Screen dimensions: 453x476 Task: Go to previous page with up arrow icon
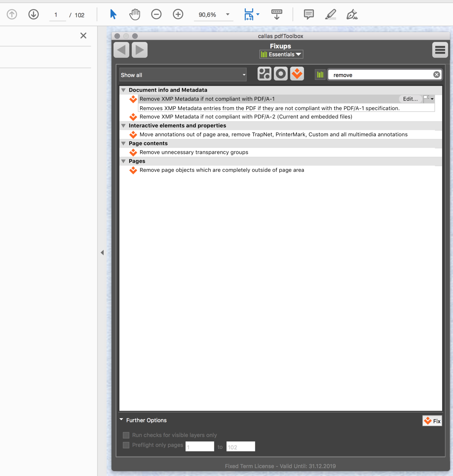point(12,15)
